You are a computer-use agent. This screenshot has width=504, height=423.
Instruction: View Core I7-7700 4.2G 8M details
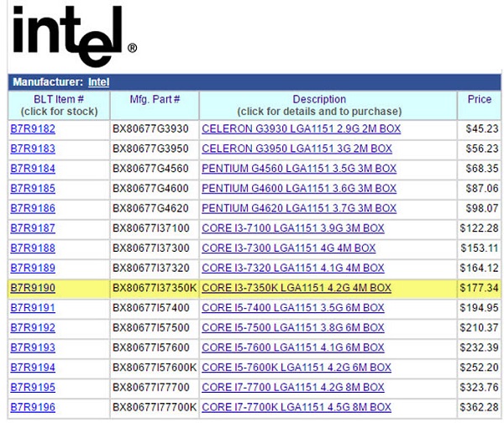pos(293,388)
